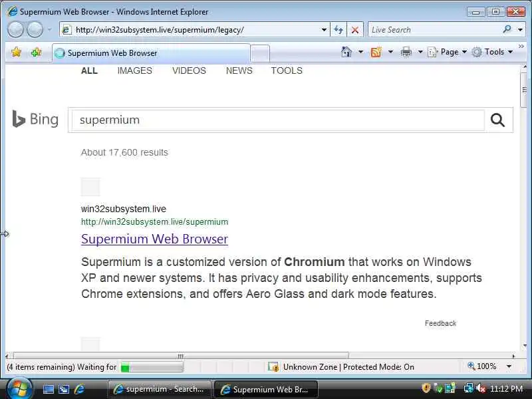Open search provider options dropdown
The image size is (532, 399).
520,30
